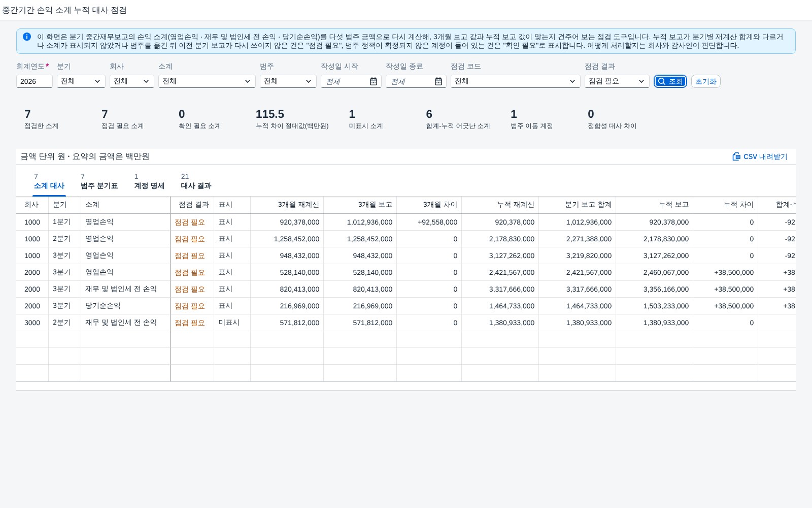Open the 점검 결과 filter set to 점검 필요
The image size is (812, 508).
[x=617, y=81]
